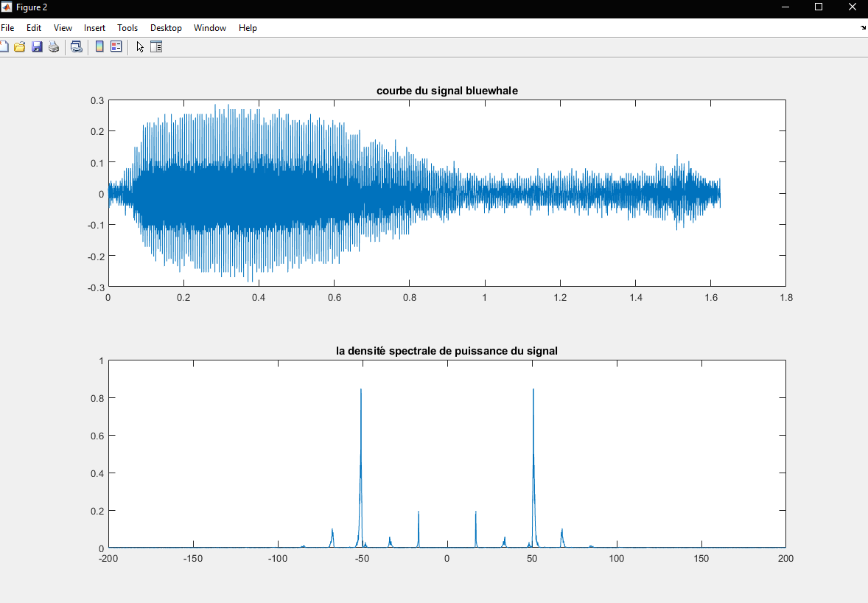This screenshot has width=868, height=603.
Task: Insert a legend into the plot
Action: 116,46
